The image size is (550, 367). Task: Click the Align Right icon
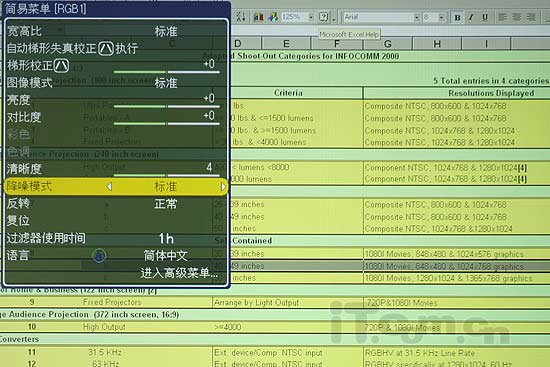[531, 17]
